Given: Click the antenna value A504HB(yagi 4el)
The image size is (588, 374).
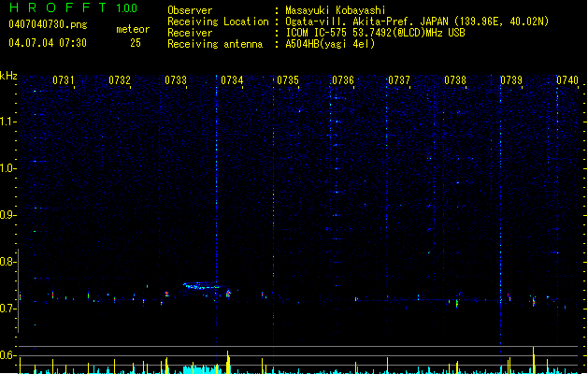Looking at the screenshot, I should 330,44.
